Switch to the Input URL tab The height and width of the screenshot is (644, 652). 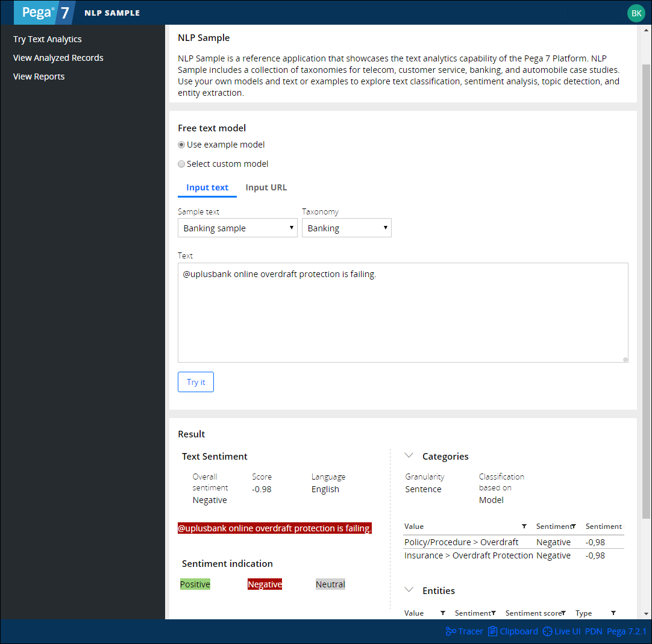(x=266, y=187)
